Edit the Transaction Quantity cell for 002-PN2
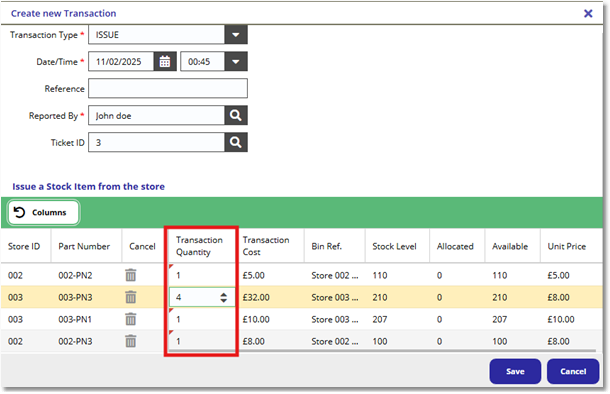 tap(202, 275)
